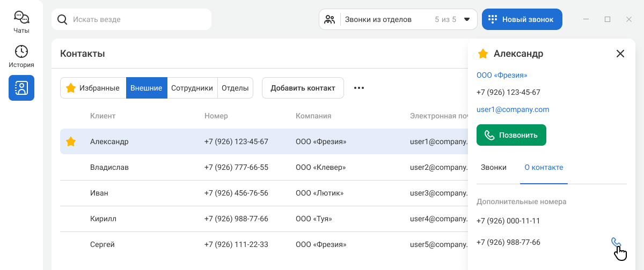Close the Александр contact panel
This screenshot has height=270, width=644.
[620, 54]
